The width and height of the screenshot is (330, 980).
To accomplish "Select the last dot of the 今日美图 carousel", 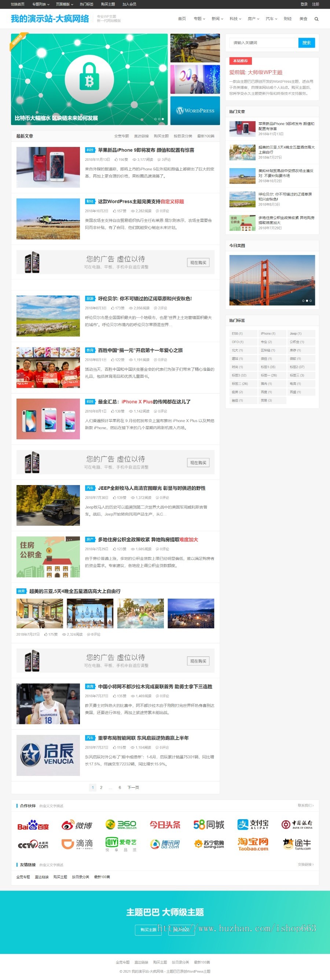I will 311,301.
